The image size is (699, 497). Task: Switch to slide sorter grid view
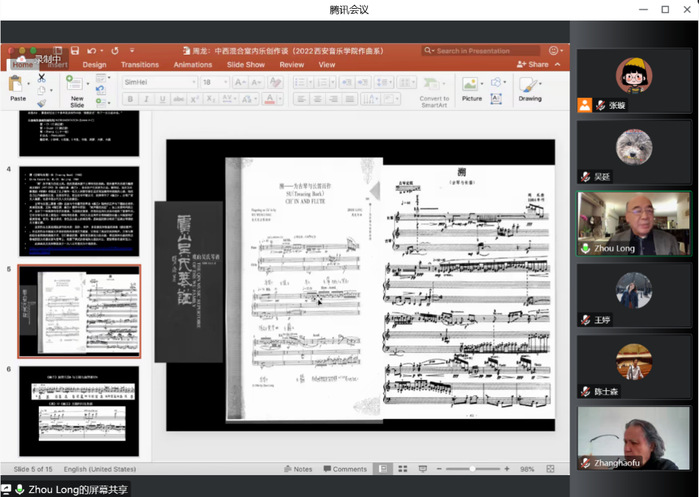[403, 469]
